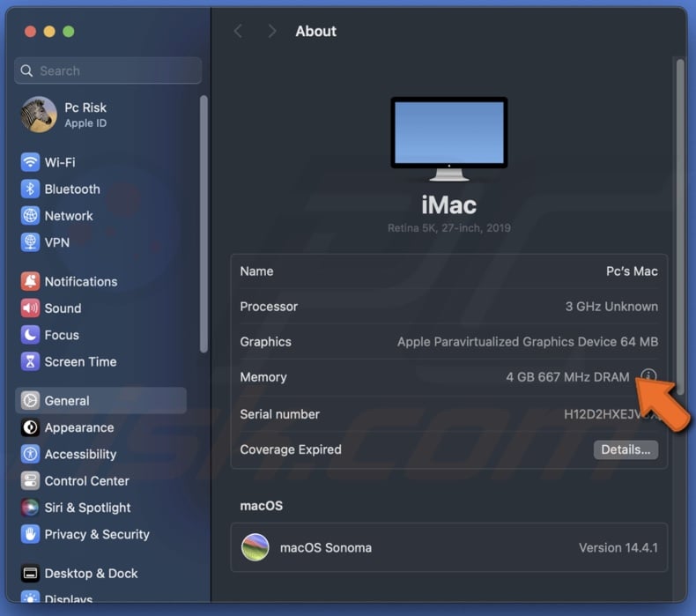Click the macOS Sonoma label
This screenshot has width=696, height=616.
tap(326, 547)
